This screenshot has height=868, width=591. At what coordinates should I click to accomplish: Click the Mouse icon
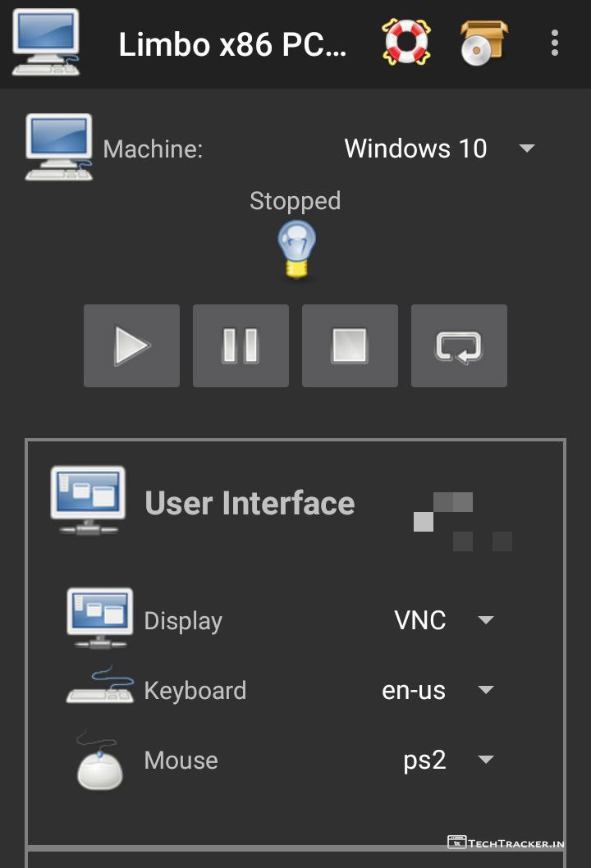coord(99,761)
